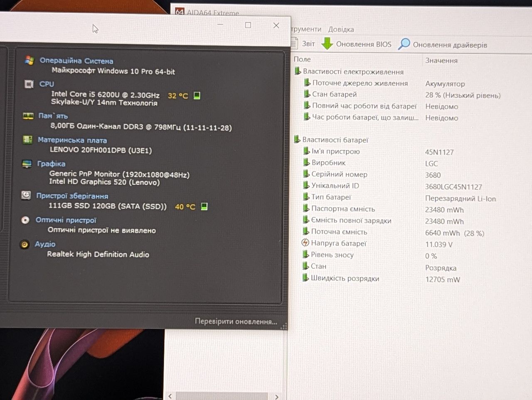
Task: Click the LENOVO 20FH001DPB (U3E1) text
Action: pyautogui.click(x=101, y=150)
